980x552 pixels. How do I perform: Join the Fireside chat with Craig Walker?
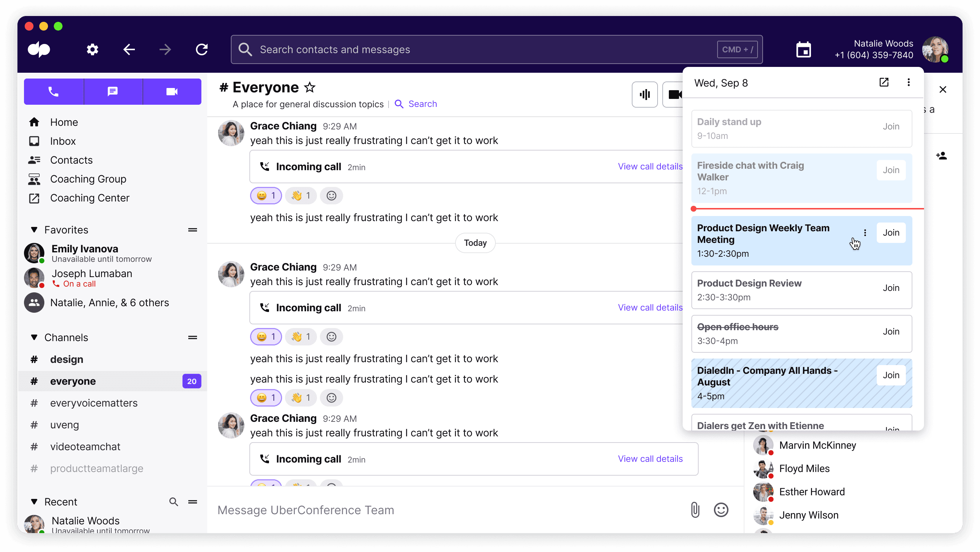891,170
